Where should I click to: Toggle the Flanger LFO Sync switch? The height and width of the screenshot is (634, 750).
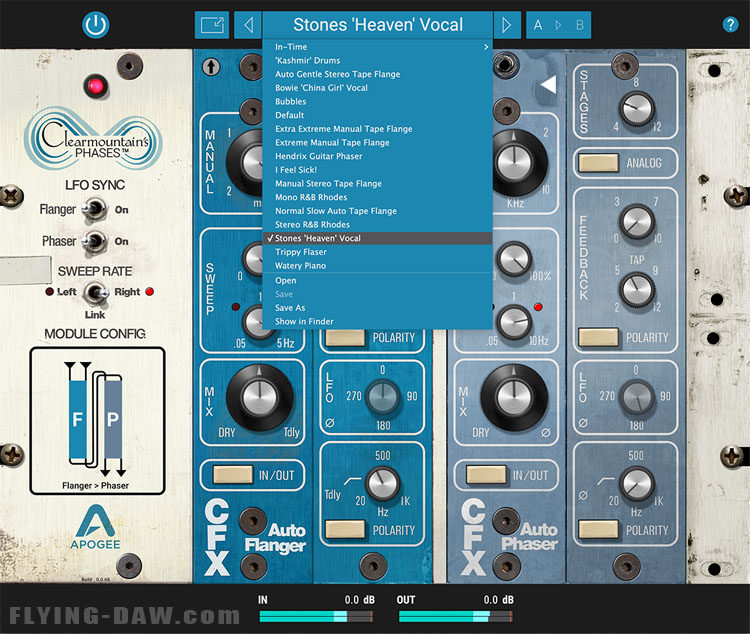click(95, 210)
